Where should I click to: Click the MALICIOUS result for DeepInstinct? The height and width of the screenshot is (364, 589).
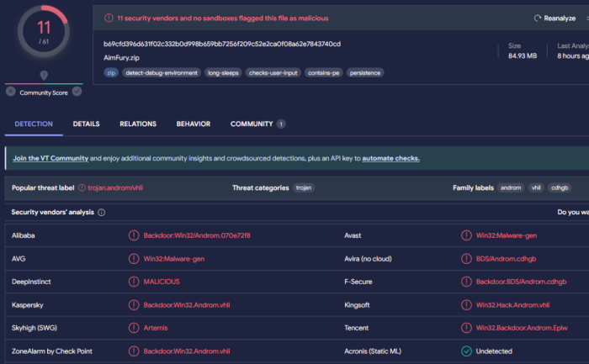tap(162, 282)
